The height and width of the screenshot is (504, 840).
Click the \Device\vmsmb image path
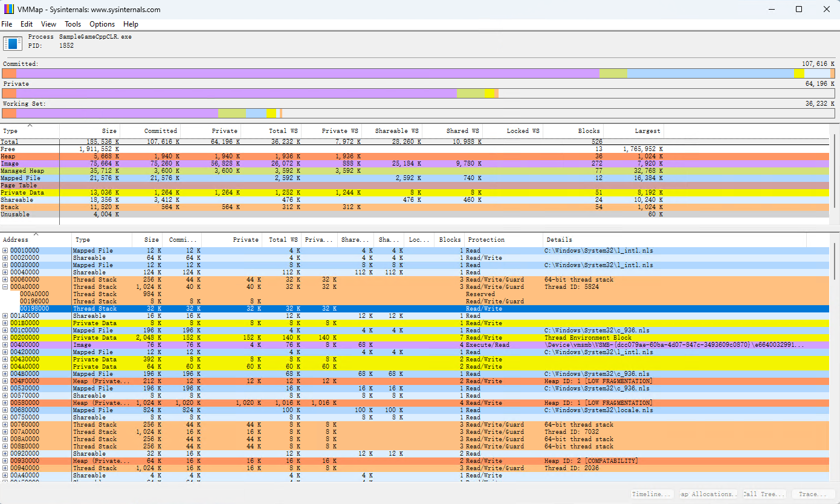coord(674,344)
